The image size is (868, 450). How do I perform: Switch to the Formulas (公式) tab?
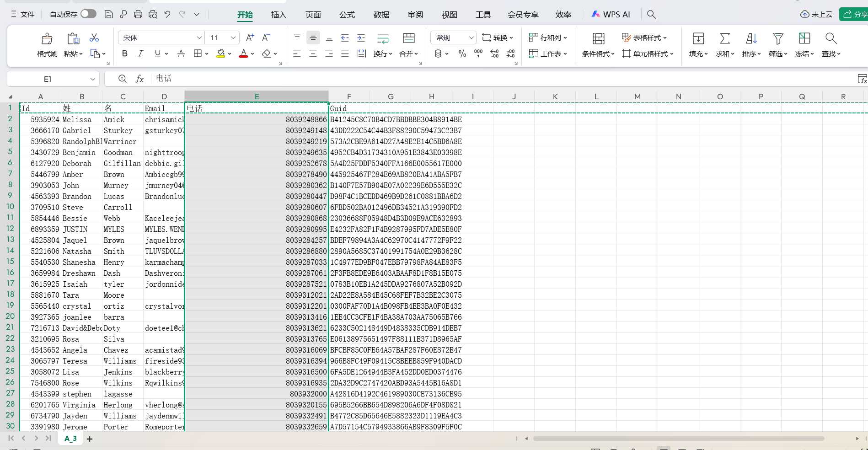(347, 15)
